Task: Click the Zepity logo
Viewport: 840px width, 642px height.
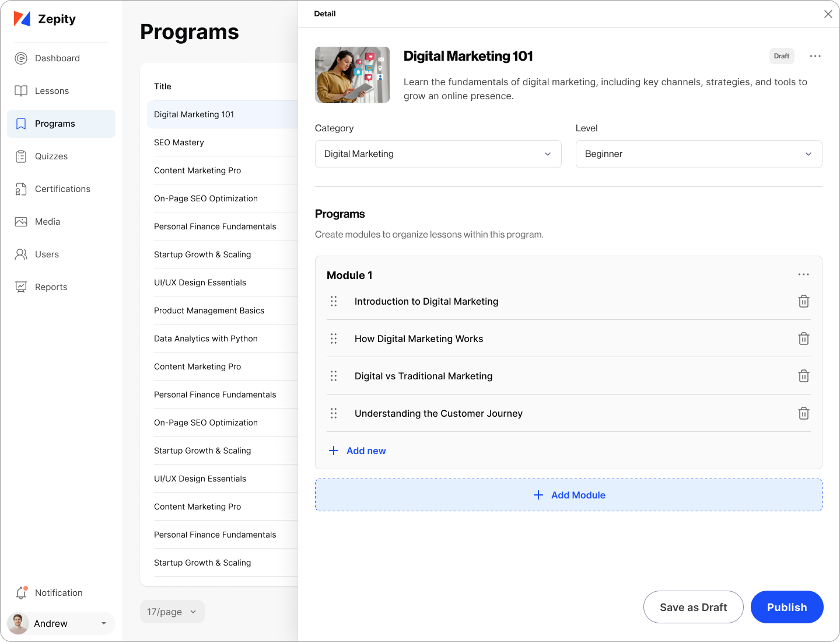Action: [x=45, y=19]
